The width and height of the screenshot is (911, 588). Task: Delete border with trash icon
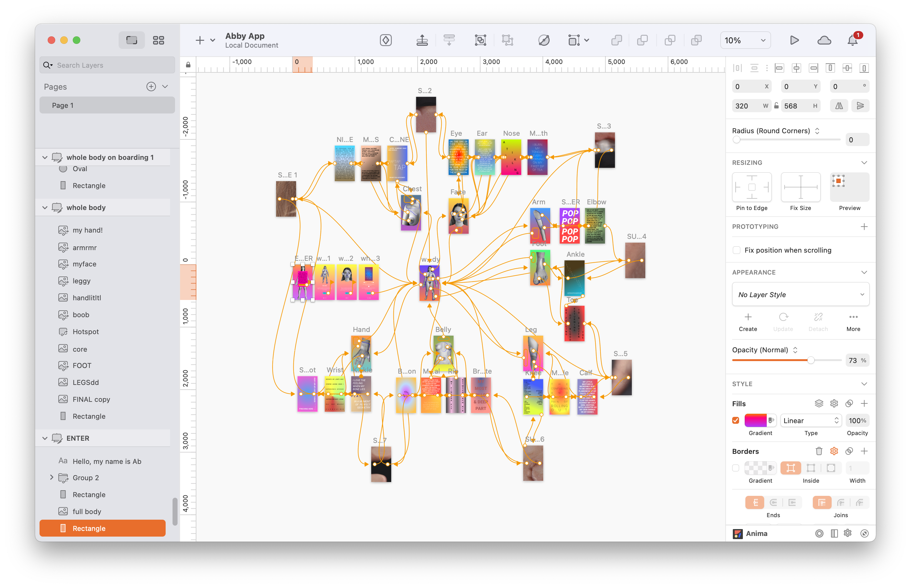(x=818, y=451)
